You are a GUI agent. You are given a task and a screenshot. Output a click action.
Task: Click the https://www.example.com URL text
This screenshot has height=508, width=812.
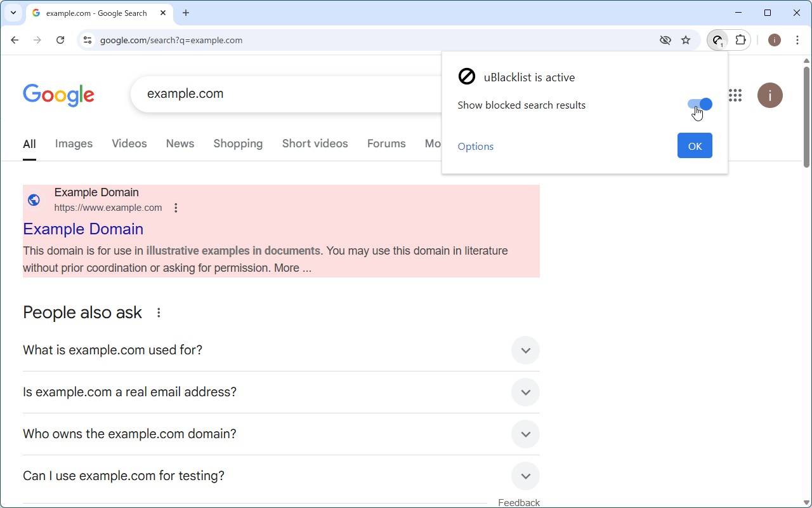(108, 208)
